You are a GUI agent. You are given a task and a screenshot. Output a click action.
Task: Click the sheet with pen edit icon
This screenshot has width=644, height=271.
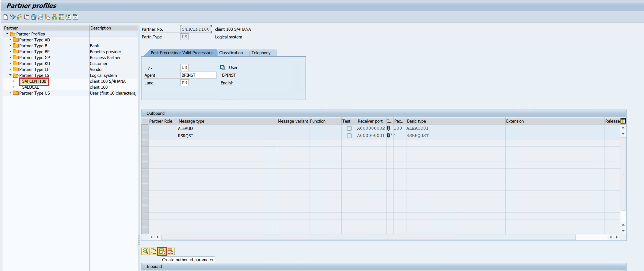click(x=40, y=17)
